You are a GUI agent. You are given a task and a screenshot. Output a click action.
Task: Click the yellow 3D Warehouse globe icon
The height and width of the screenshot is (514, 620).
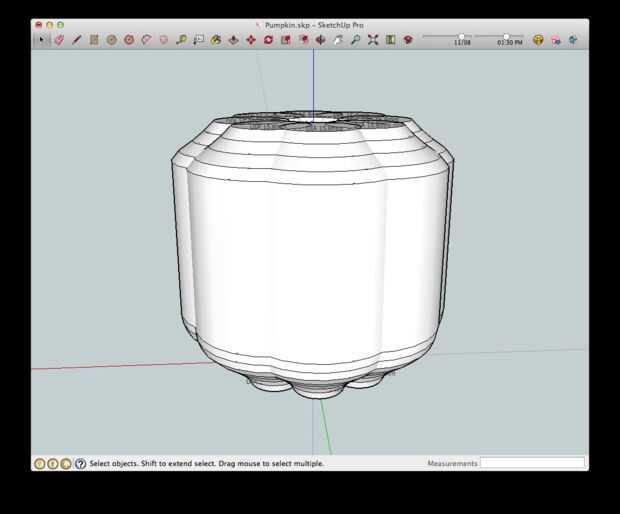coord(538,40)
